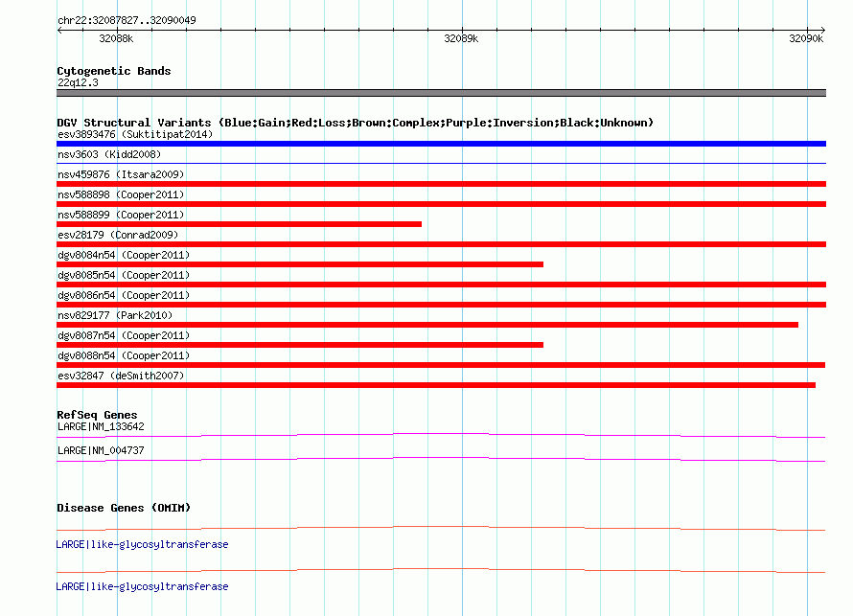Click the thick blue esv3893476 gain bar
This screenshot has height=616, width=853.
(x=441, y=144)
